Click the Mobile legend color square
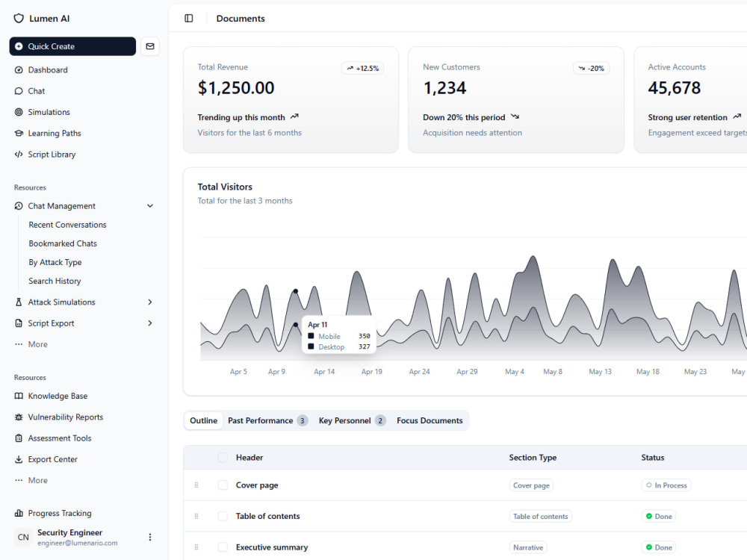 (311, 336)
